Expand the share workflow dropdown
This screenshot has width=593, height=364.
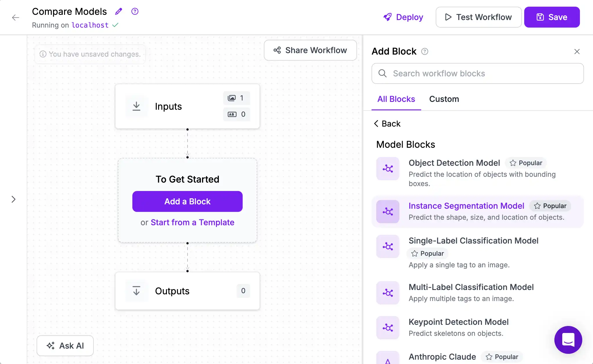click(x=310, y=50)
